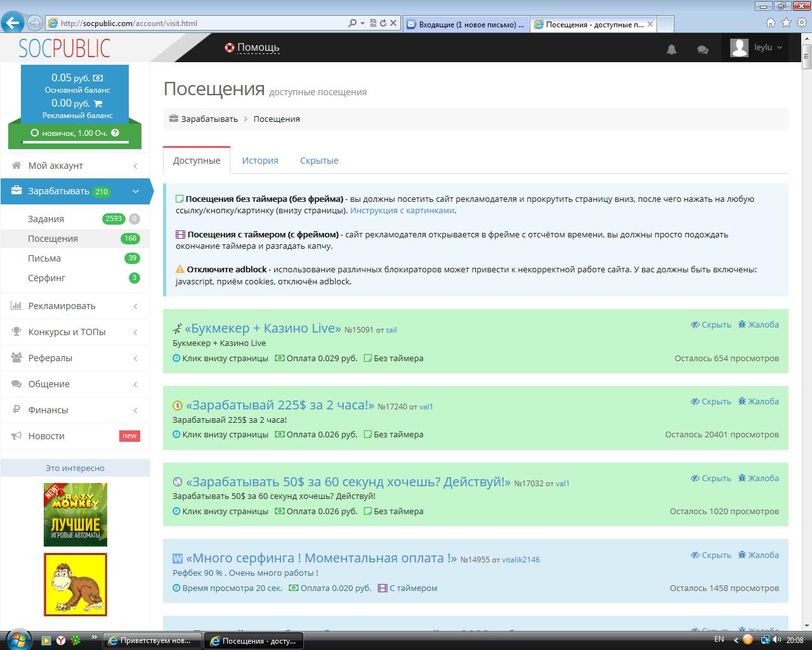
Task: Switch to the Скрытые tab
Action: [319, 161]
